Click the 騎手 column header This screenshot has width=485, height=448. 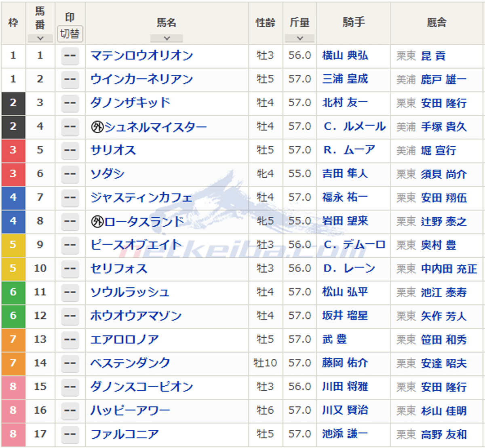pos(354,23)
